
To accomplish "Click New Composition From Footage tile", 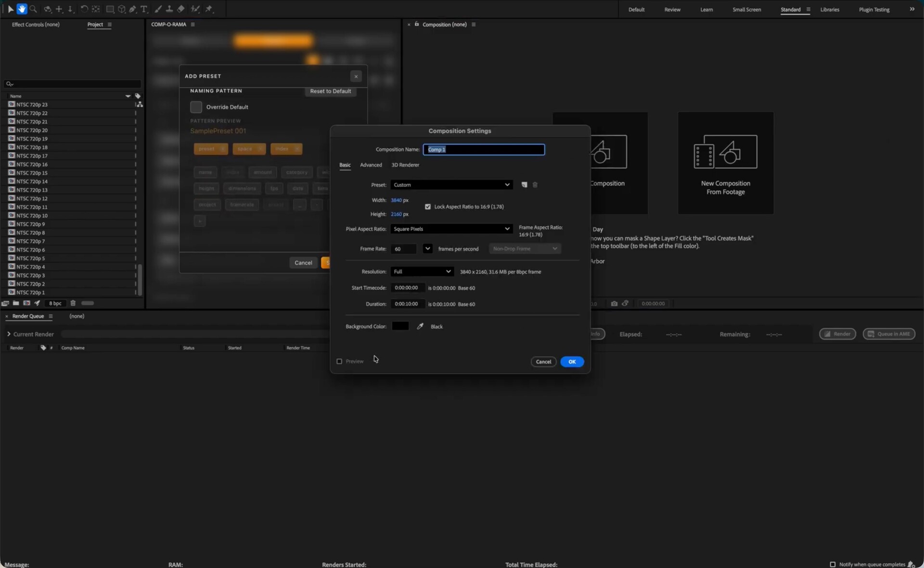I will click(725, 163).
